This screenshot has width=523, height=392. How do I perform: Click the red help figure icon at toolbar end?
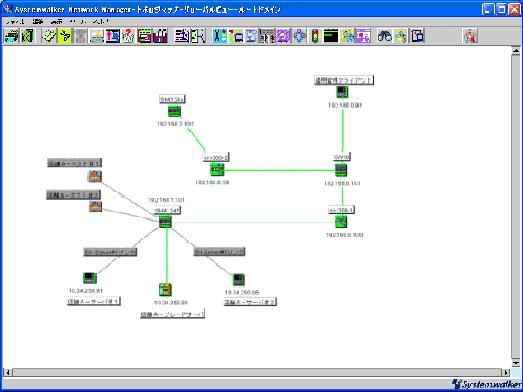tap(470, 36)
